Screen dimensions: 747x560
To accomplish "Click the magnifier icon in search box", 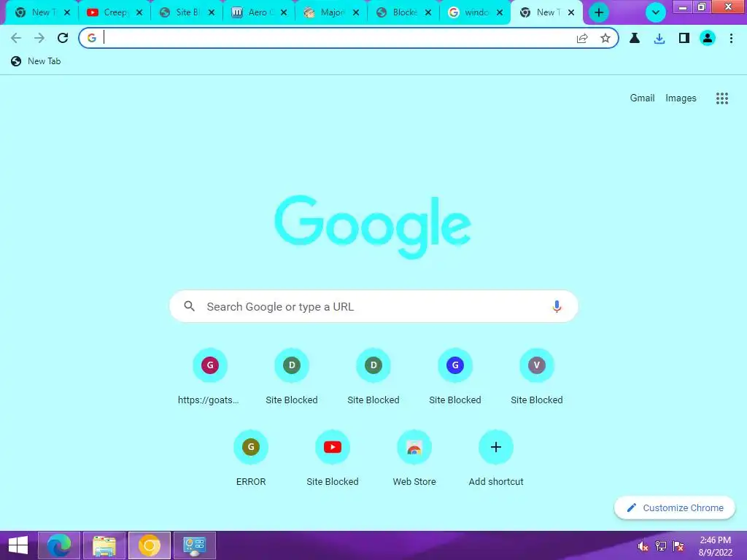I will (189, 306).
